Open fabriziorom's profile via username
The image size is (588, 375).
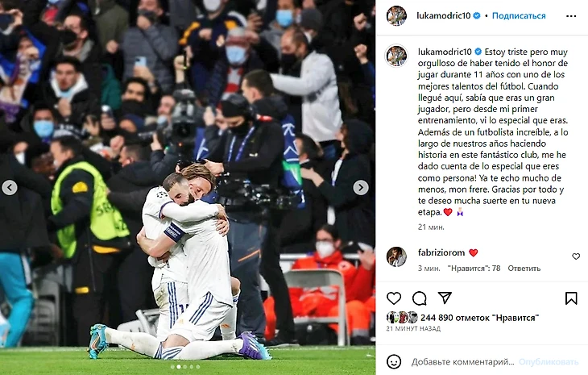pyautogui.click(x=441, y=252)
